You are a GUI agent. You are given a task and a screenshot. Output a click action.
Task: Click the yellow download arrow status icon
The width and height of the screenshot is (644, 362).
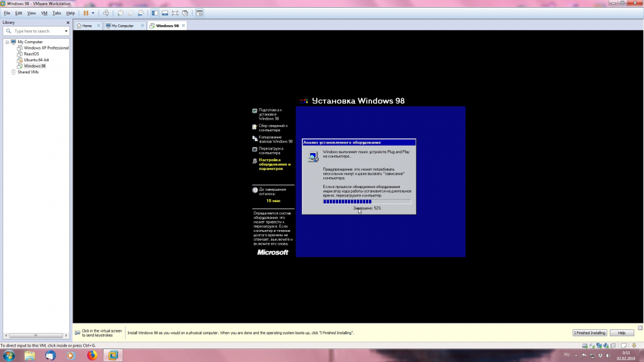(x=634, y=345)
